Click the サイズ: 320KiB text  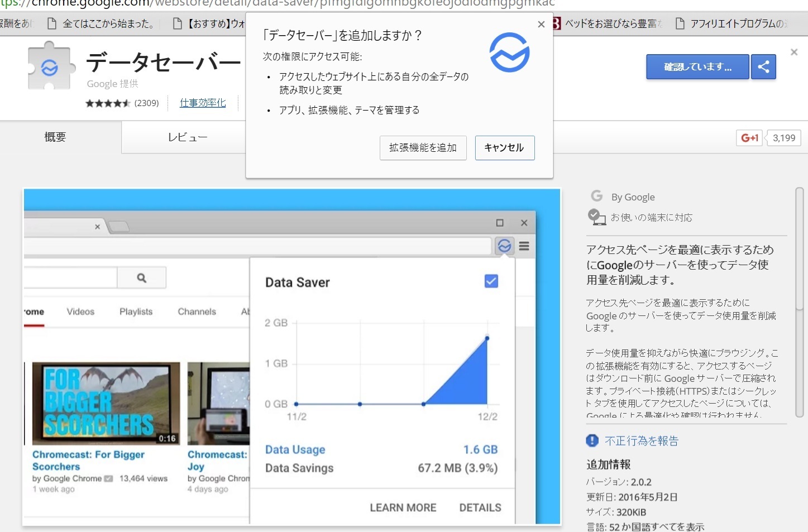point(616,512)
